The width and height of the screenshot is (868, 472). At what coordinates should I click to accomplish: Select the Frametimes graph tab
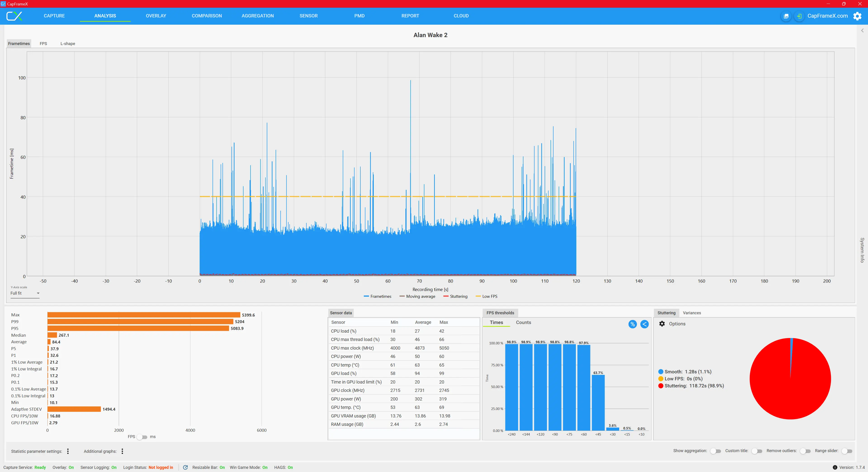coord(19,43)
